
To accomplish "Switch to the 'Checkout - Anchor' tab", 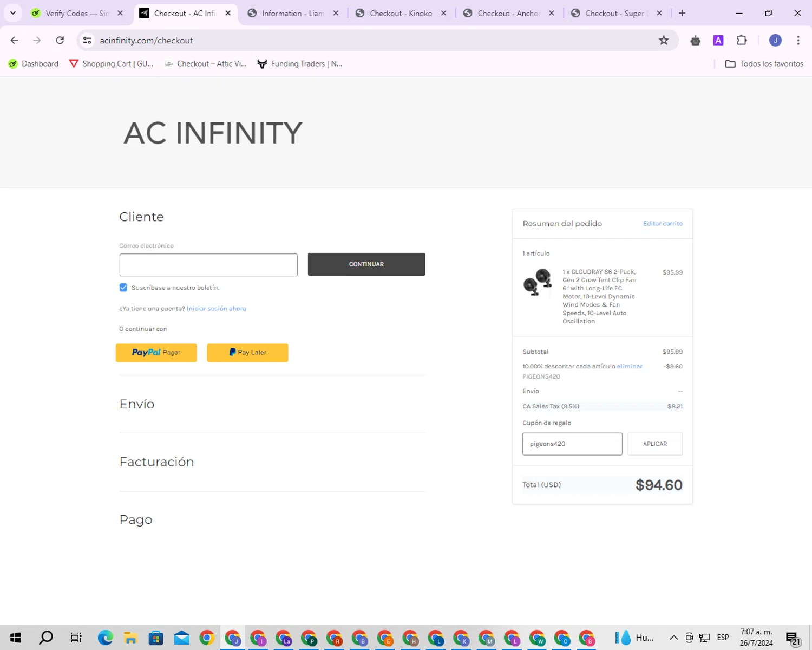I will point(508,13).
